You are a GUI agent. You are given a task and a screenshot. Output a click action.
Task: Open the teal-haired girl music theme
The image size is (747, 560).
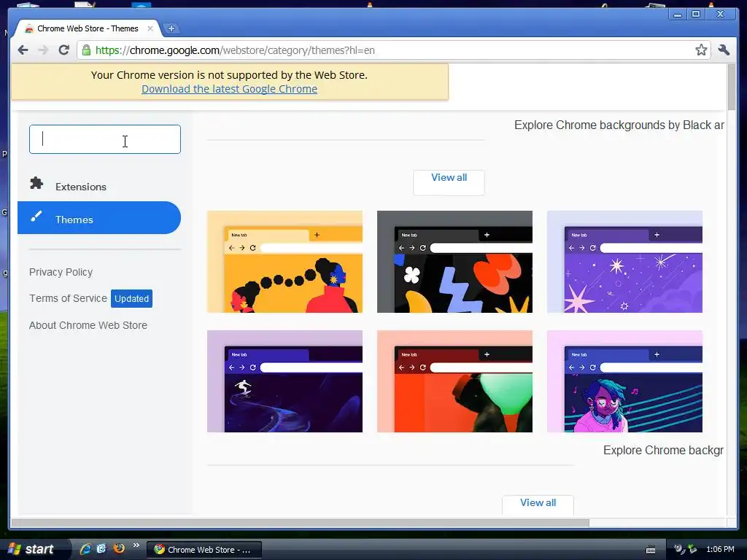click(x=624, y=381)
